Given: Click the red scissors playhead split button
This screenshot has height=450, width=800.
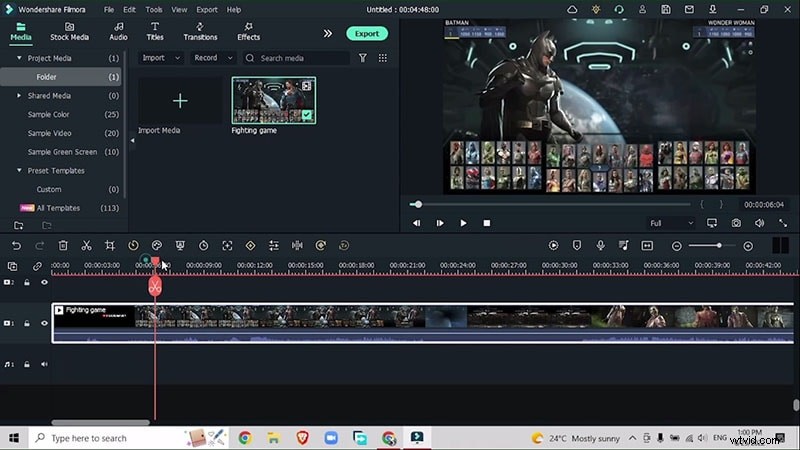Looking at the screenshot, I should 155,286.
